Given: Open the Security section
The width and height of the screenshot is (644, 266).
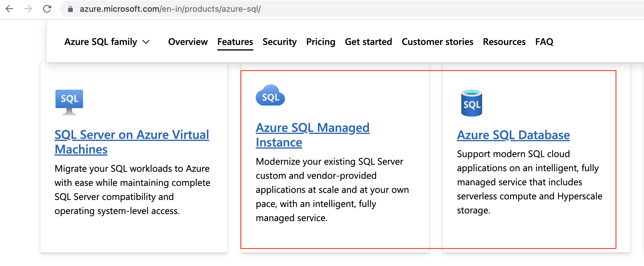Looking at the screenshot, I should coord(279,42).
